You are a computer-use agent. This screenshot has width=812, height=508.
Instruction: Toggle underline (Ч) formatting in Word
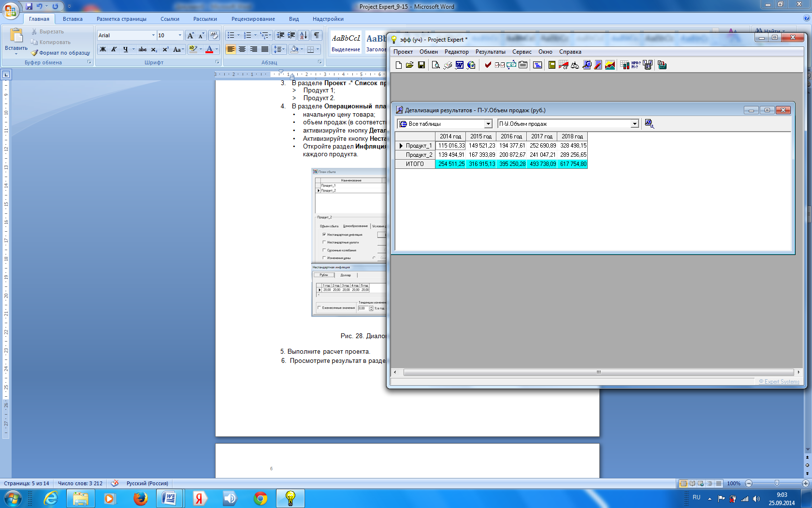(125, 49)
